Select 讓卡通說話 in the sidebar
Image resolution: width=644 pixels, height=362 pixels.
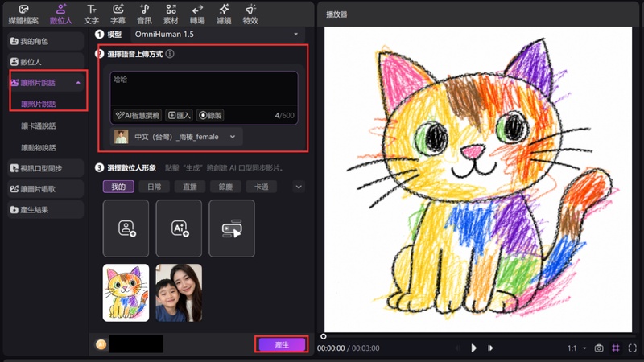(x=38, y=126)
